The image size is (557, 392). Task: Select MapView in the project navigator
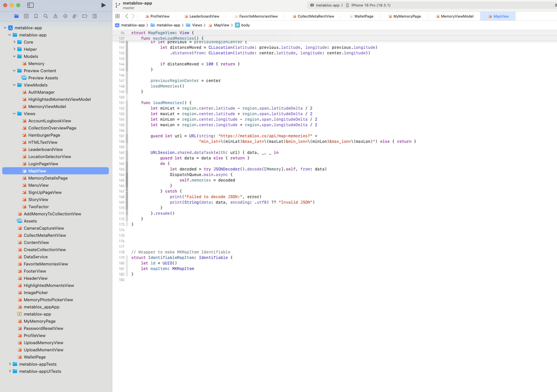(55, 171)
